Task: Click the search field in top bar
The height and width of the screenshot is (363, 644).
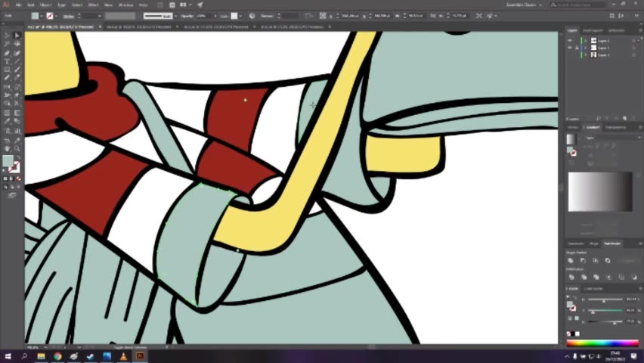Action: [x=578, y=5]
